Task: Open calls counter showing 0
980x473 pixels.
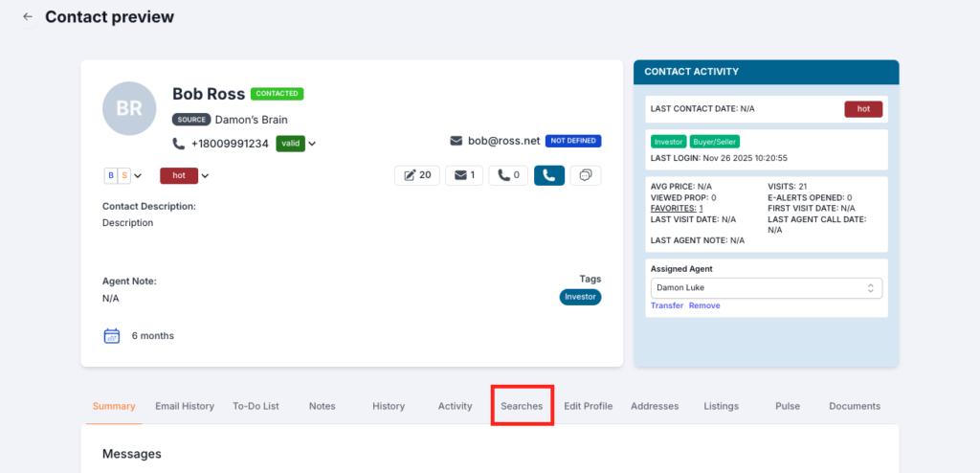Action: [508, 175]
